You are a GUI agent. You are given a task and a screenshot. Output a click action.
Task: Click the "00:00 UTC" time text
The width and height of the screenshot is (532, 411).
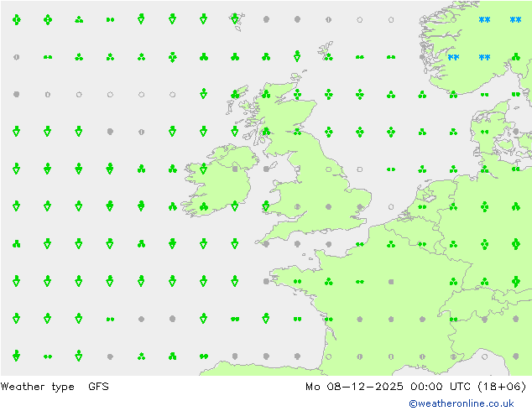coord(441,386)
